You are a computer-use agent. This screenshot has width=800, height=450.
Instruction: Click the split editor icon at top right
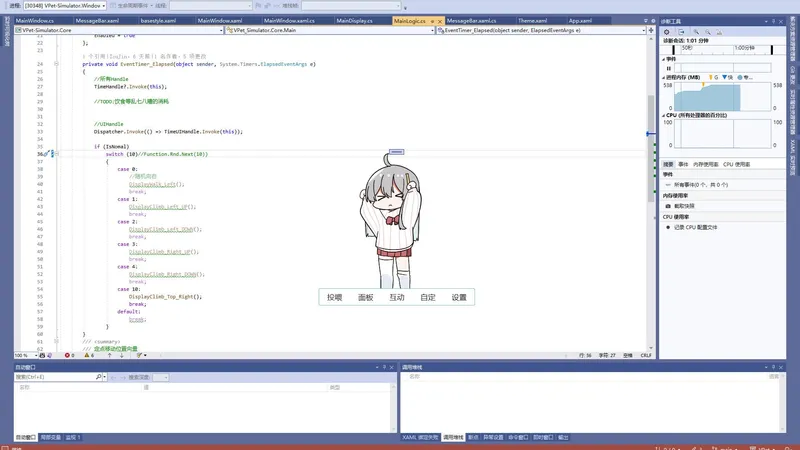point(651,30)
